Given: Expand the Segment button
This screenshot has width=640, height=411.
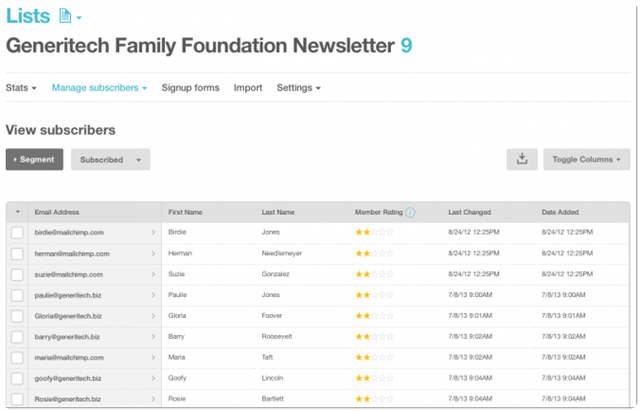Looking at the screenshot, I should 34,160.
